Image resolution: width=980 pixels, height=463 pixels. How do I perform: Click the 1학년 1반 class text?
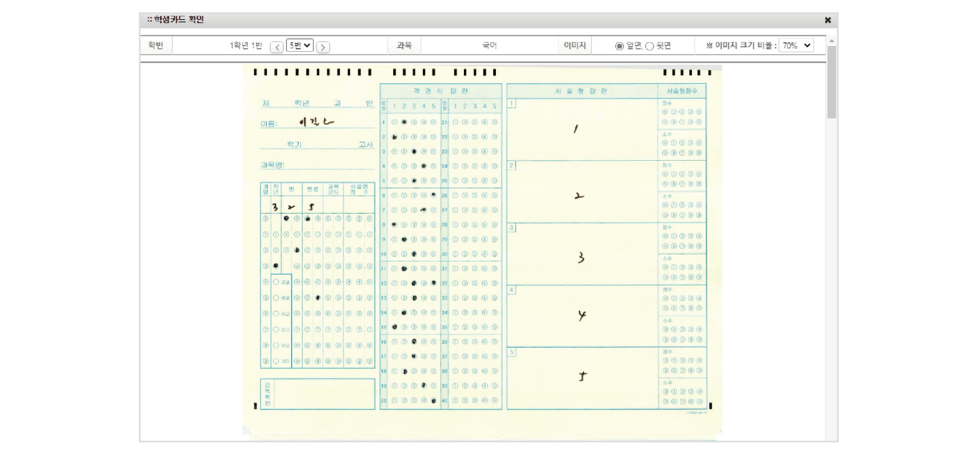[246, 46]
